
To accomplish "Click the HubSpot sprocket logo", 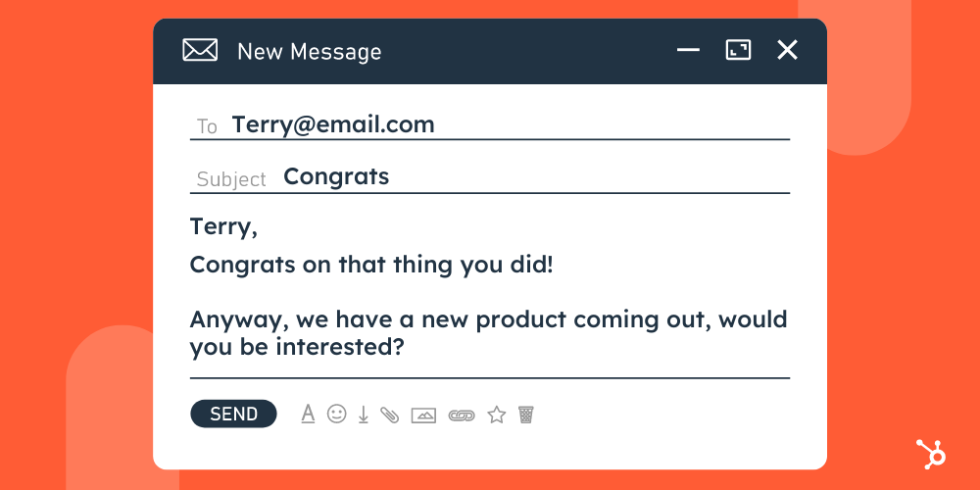I will tap(930, 455).
